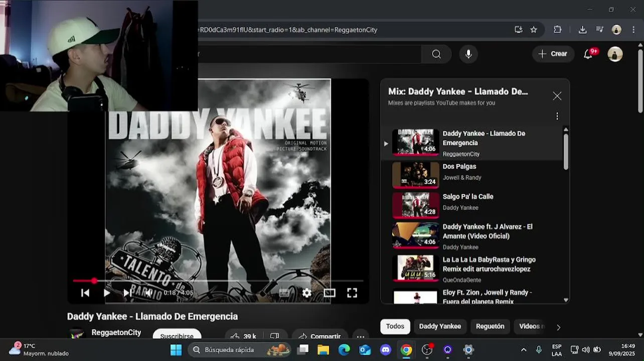Viewport: 644px width, 361px height.
Task: Play the previous video in the player
Action: 85,293
